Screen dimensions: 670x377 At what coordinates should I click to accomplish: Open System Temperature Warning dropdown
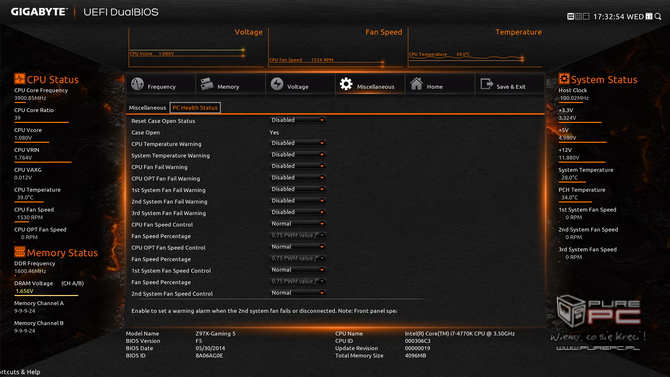pos(297,155)
